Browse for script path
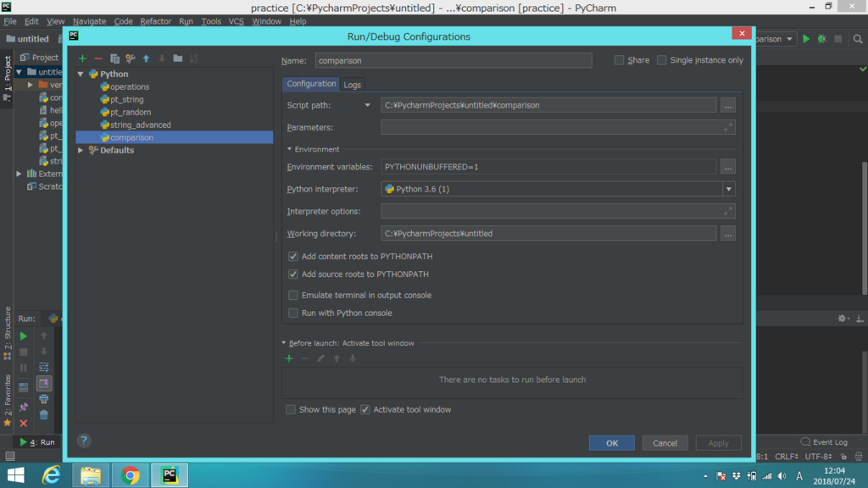The width and height of the screenshot is (868, 488). click(x=728, y=105)
